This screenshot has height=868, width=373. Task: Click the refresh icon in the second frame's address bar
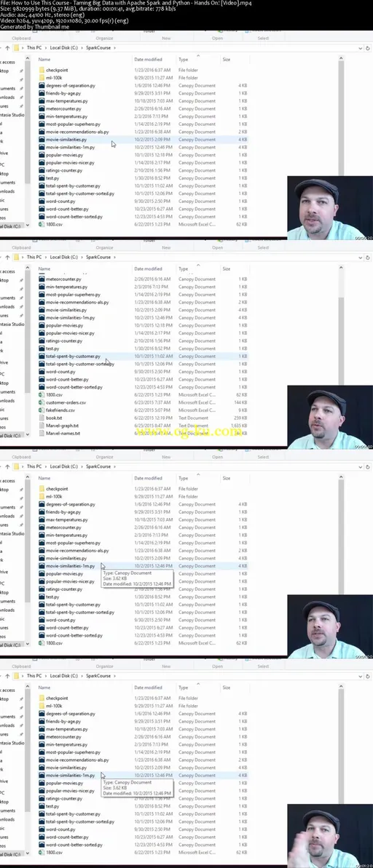click(x=367, y=258)
